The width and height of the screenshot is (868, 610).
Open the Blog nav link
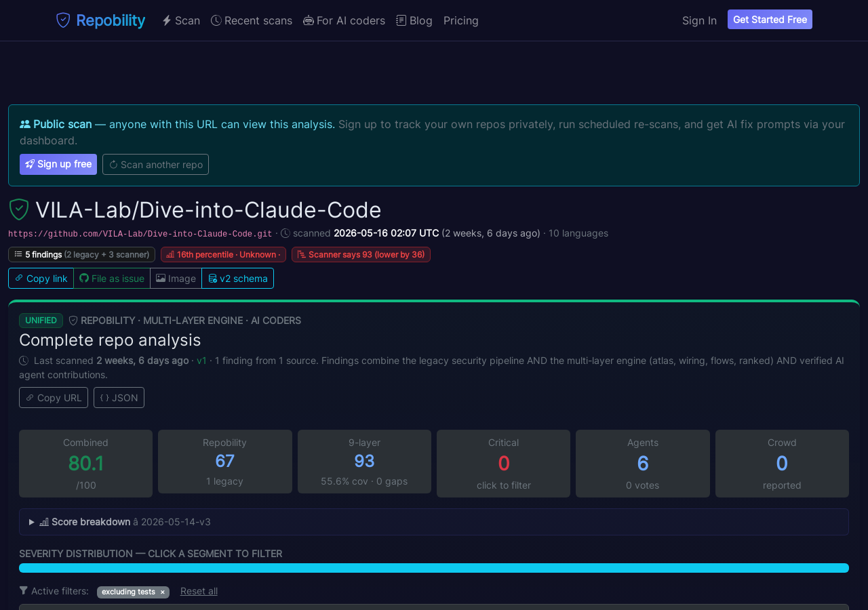click(414, 20)
